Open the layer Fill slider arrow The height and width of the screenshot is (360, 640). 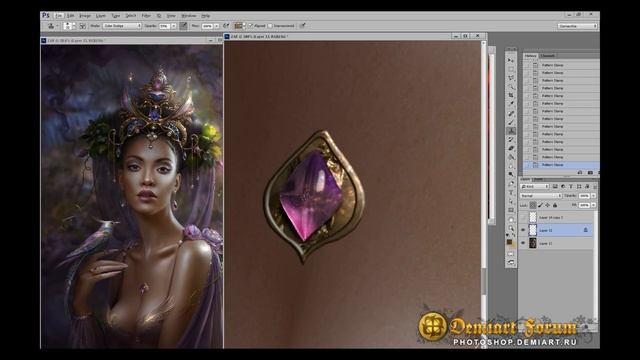coord(593,205)
